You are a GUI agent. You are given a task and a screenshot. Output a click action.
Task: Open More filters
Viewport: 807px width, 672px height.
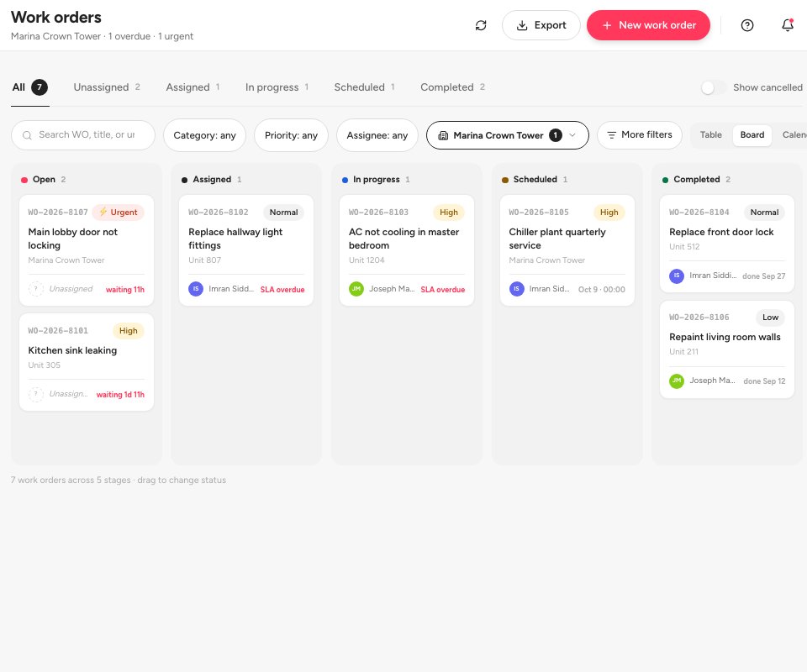click(639, 135)
